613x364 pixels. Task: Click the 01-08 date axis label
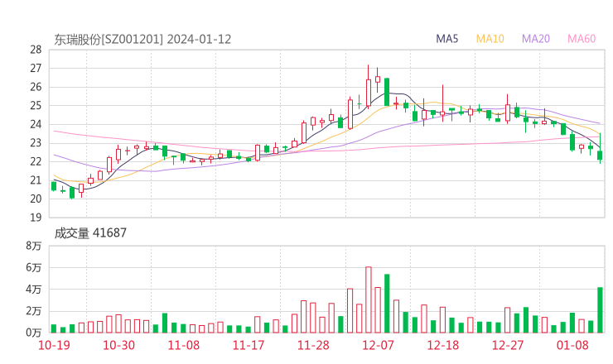point(572,345)
